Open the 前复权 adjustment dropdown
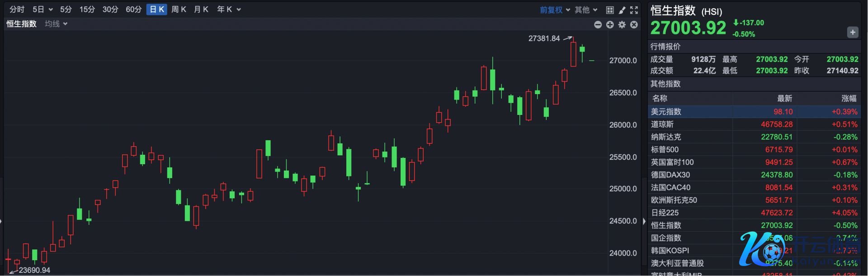Viewport: 868px width, 276px height. coord(555,10)
